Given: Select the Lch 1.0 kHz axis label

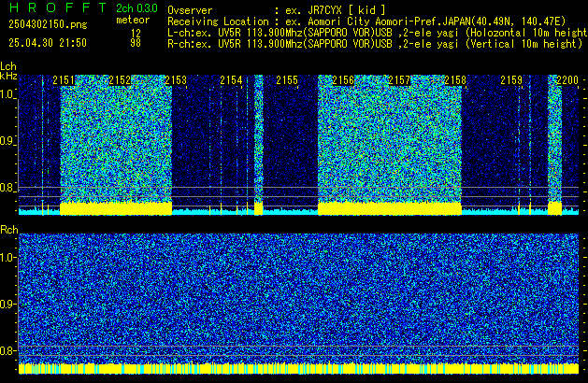Looking at the screenshot, I should (7, 94).
